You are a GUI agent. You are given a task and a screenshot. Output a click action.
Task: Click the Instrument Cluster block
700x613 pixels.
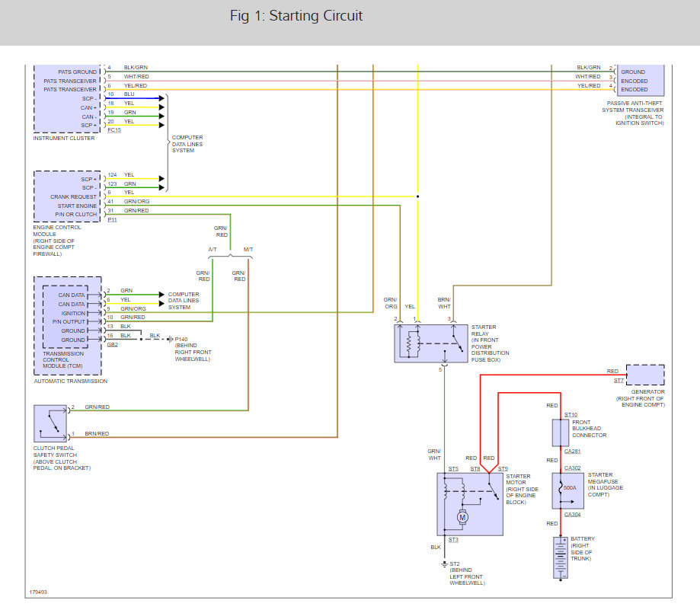tap(68, 99)
